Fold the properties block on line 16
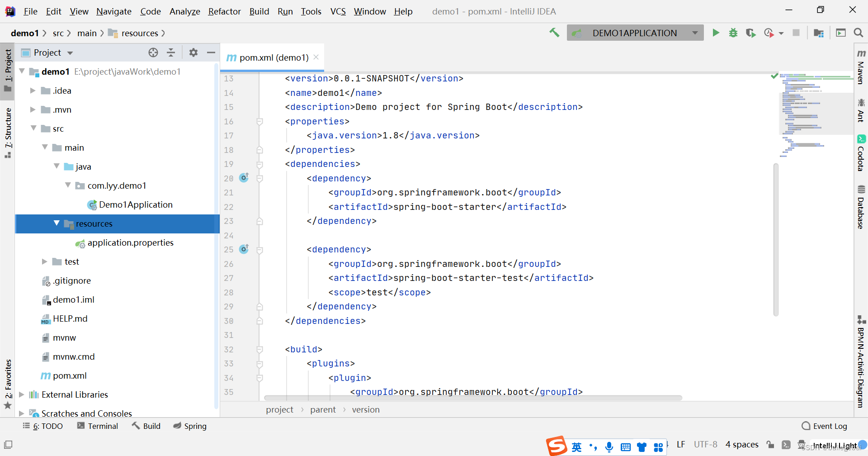This screenshot has height=456, width=868. point(259,121)
